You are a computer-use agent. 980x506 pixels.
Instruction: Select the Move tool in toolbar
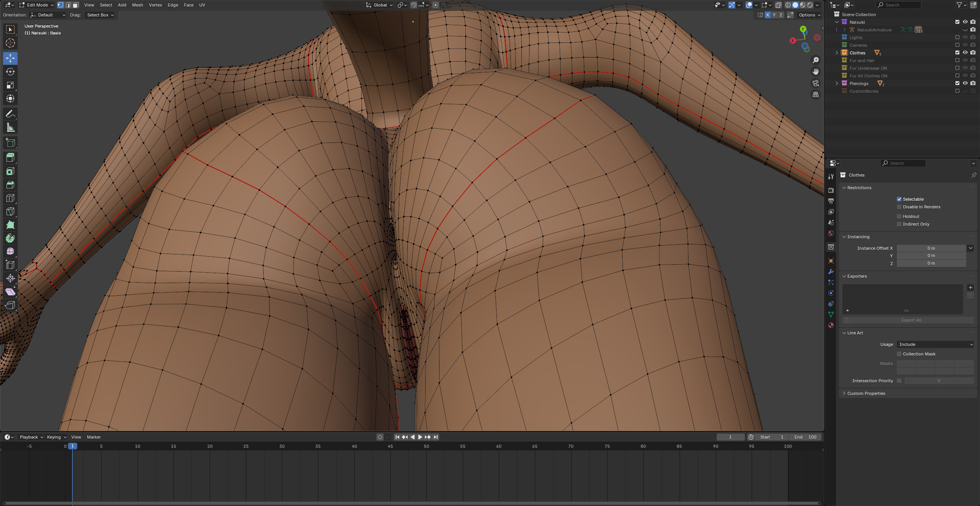click(x=10, y=58)
